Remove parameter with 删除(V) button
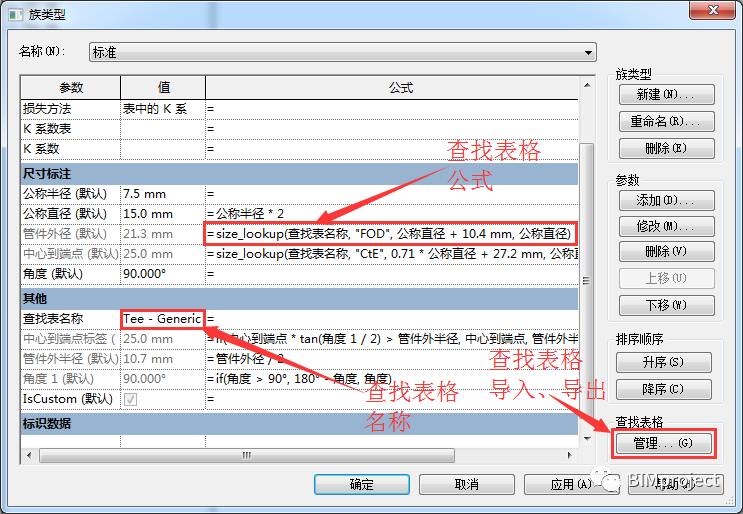This screenshot has height=514, width=743. tap(666, 252)
